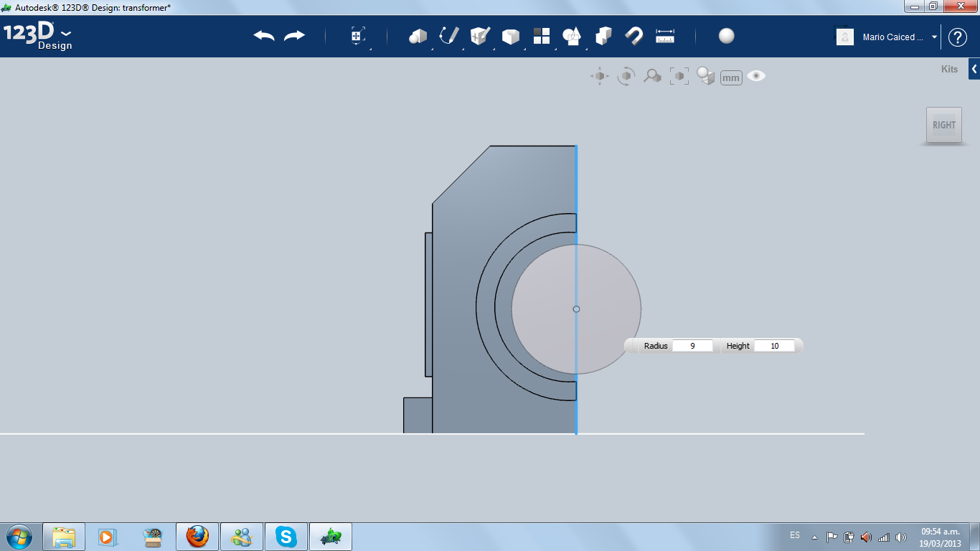The height and width of the screenshot is (551, 980).
Task: Open the Combine tools menu
Action: 603,36
